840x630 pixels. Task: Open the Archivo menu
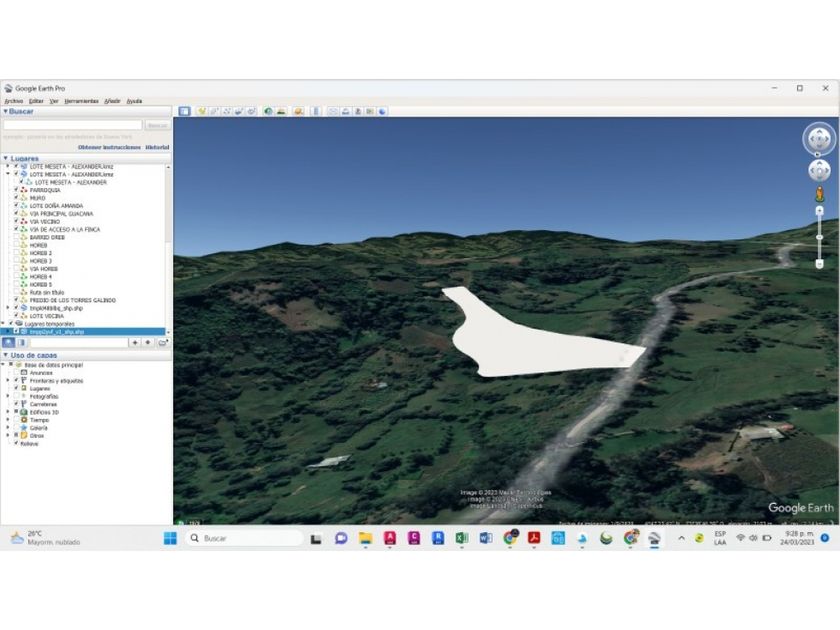(x=13, y=101)
